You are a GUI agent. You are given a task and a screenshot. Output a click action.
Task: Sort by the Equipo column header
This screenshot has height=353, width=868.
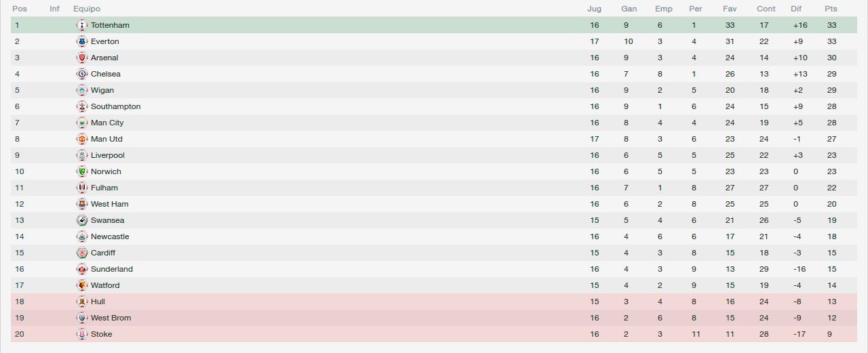click(x=87, y=9)
